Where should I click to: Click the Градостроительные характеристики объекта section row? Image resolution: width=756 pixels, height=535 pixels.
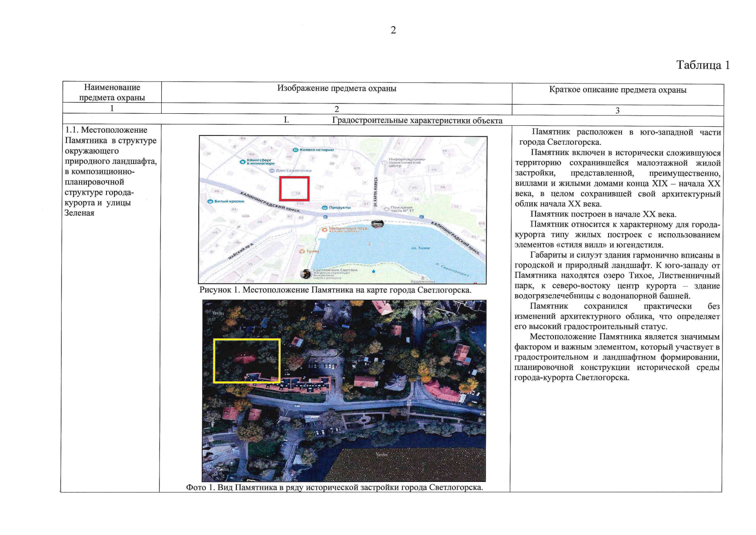(417, 120)
